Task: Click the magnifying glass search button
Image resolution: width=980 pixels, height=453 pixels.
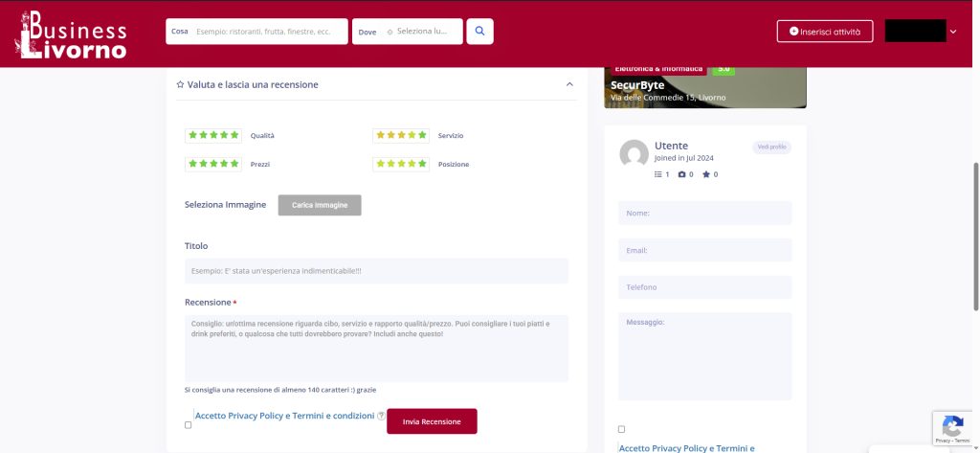Action: (x=479, y=32)
